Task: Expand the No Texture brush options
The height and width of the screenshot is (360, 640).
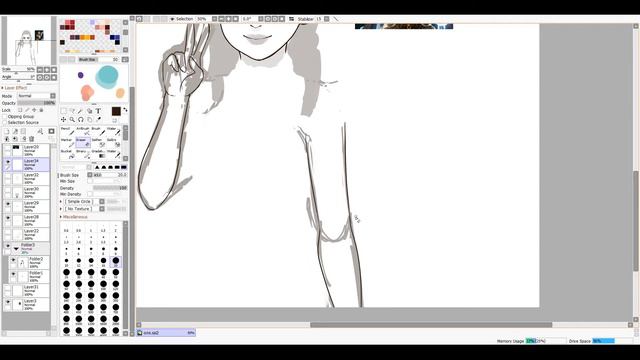Action: pos(61,209)
